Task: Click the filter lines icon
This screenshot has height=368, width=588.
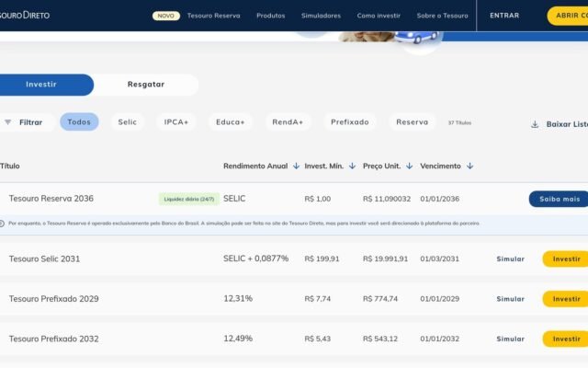Action: click(x=8, y=122)
